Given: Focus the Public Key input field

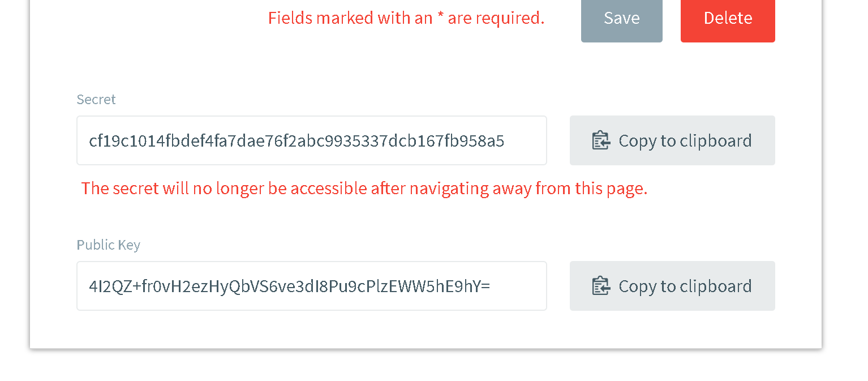Looking at the screenshot, I should point(311,286).
